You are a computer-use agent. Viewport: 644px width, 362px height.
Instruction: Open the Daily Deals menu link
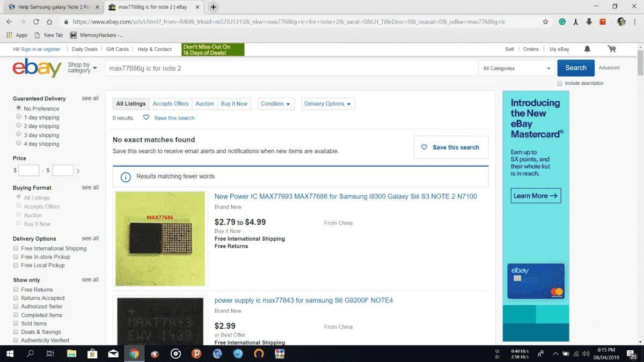tap(85, 49)
